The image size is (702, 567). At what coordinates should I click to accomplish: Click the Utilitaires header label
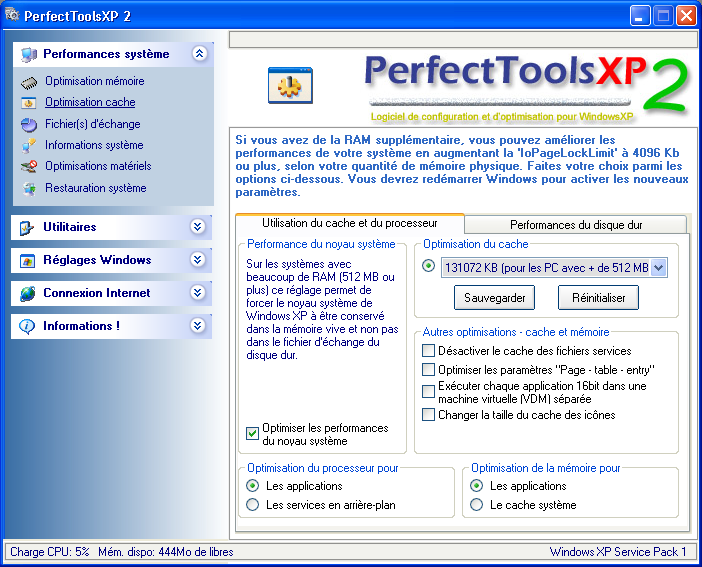click(70, 227)
